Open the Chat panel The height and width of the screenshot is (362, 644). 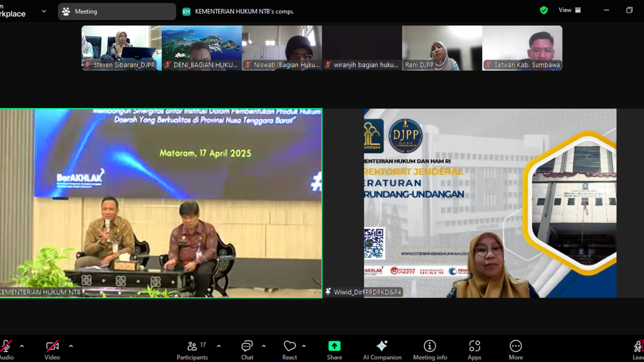coord(247,351)
